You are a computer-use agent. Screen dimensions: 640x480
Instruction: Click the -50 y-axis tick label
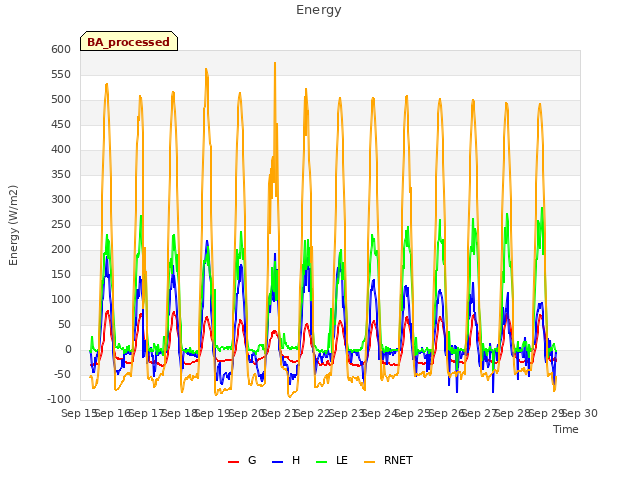pos(62,374)
